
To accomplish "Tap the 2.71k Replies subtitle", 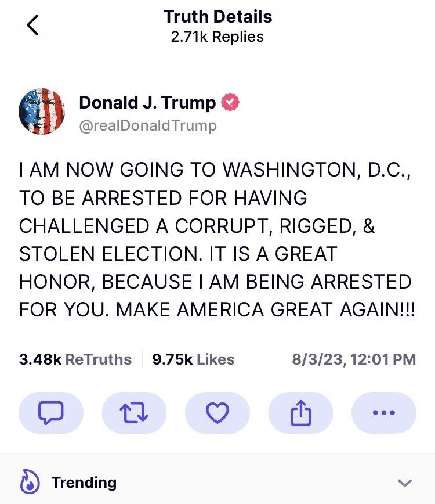I will pos(217,37).
